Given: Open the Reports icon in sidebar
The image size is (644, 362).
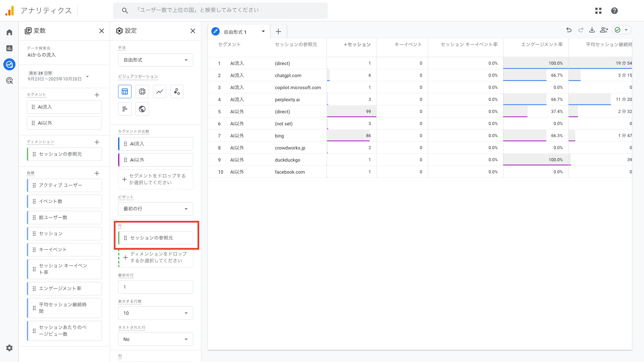Looking at the screenshot, I should 9,48.
